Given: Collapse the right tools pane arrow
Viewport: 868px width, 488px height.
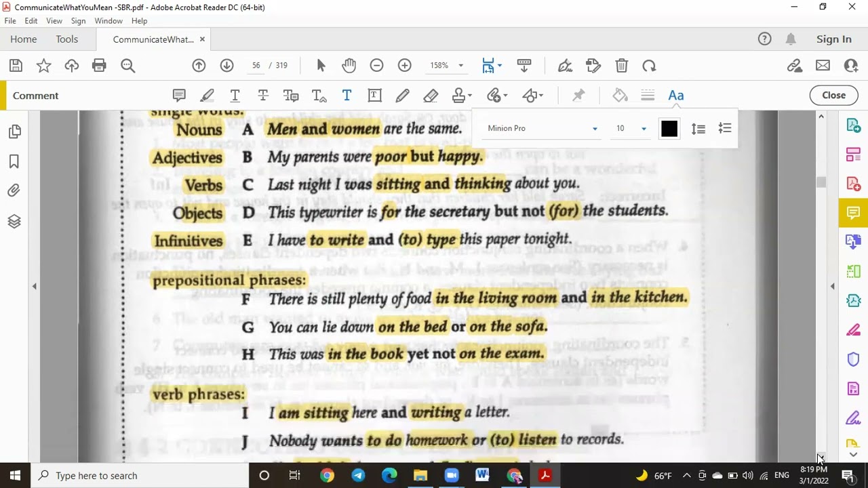Looking at the screenshot, I should coord(832,287).
